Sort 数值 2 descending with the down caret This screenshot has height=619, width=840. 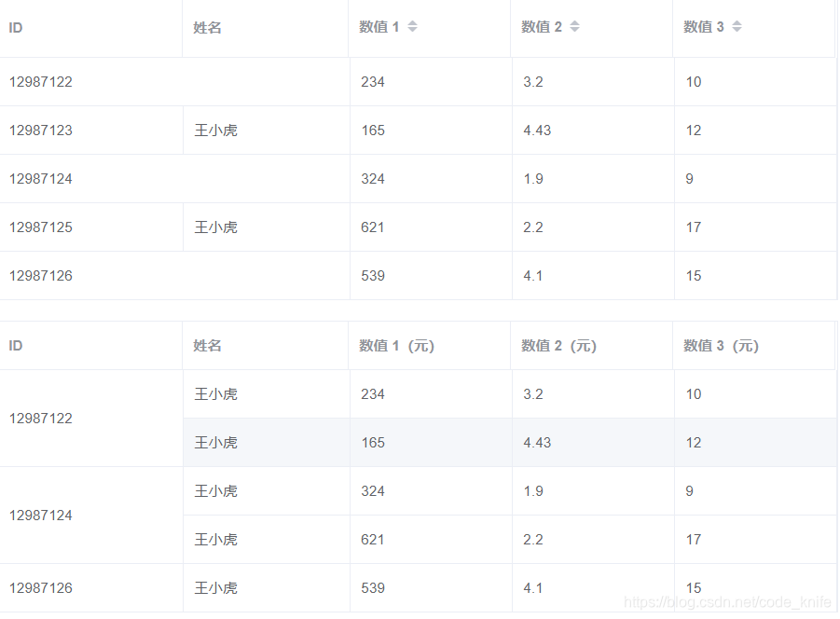[x=575, y=30]
